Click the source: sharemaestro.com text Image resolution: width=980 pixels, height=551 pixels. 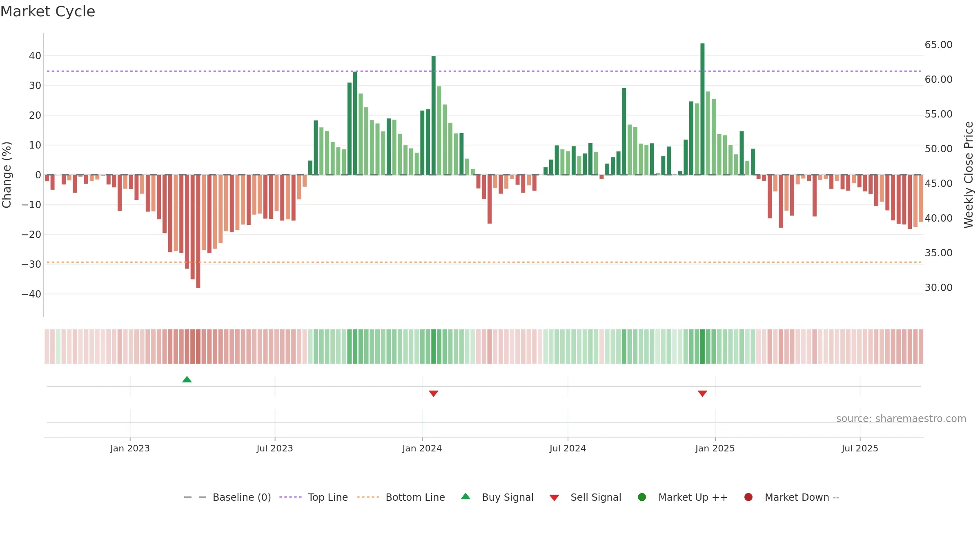[901, 419]
